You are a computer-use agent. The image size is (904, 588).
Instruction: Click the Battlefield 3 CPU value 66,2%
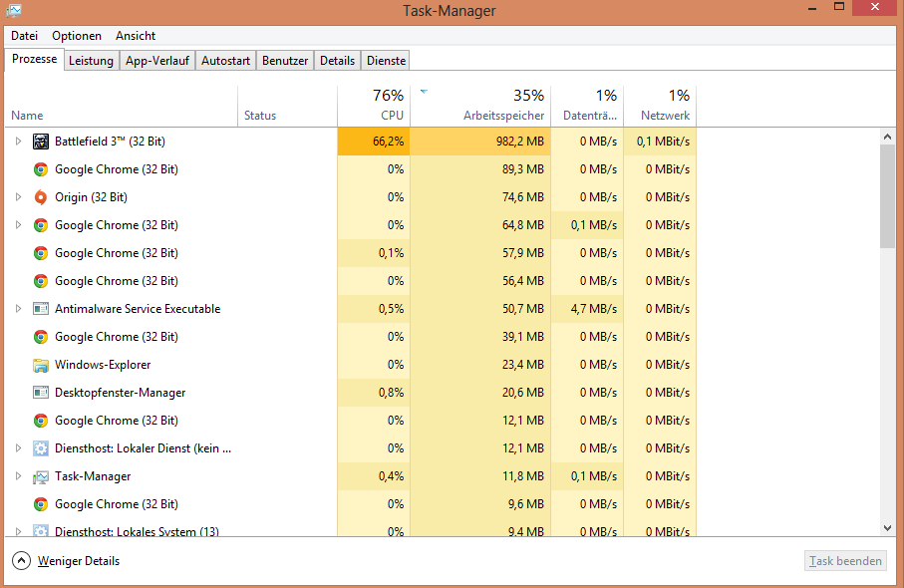coord(374,142)
